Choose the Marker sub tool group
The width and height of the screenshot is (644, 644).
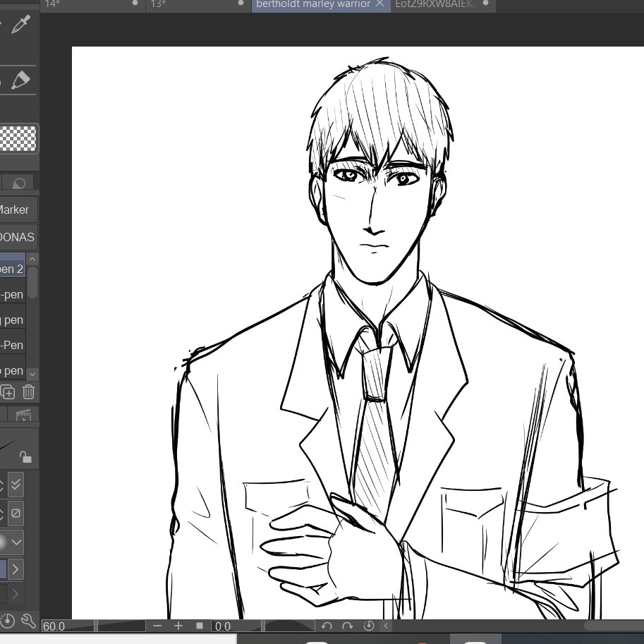(x=18, y=209)
